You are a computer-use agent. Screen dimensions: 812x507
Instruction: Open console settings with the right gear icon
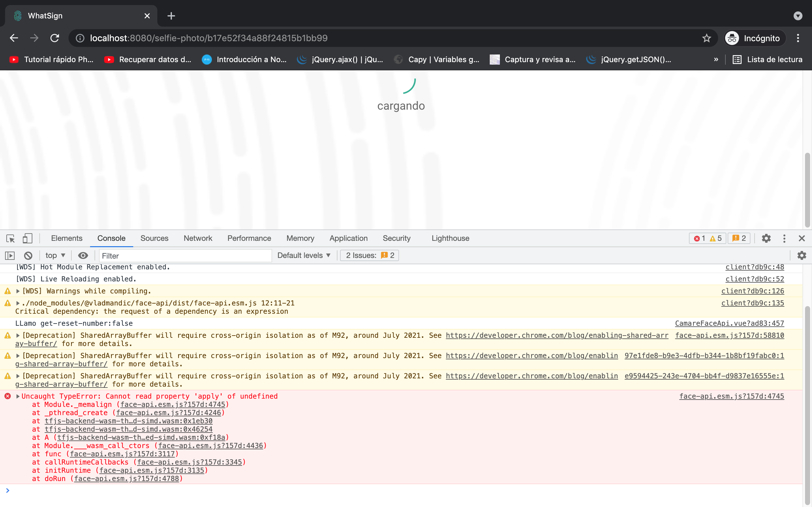(x=802, y=255)
